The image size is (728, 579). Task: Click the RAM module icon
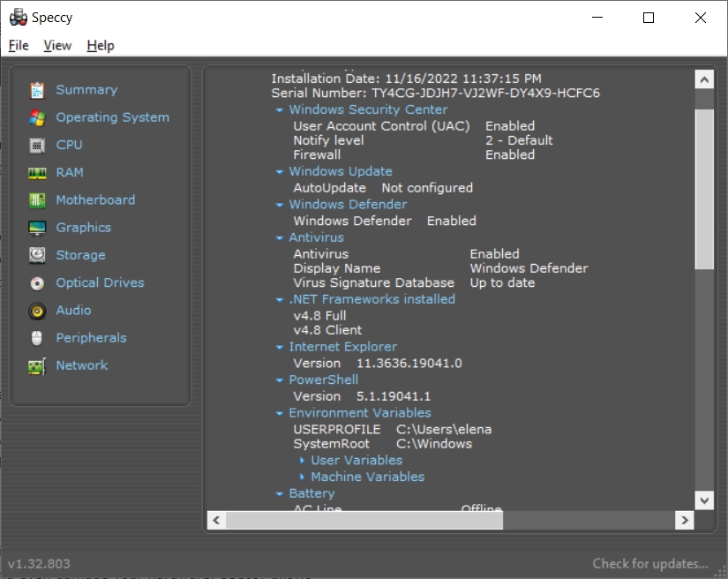tap(37, 173)
